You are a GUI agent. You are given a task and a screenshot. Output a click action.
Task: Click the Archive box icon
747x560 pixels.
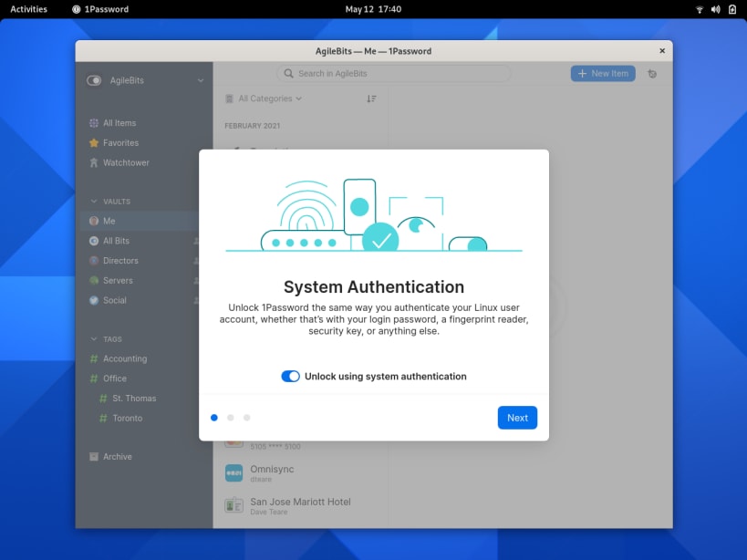(94, 457)
